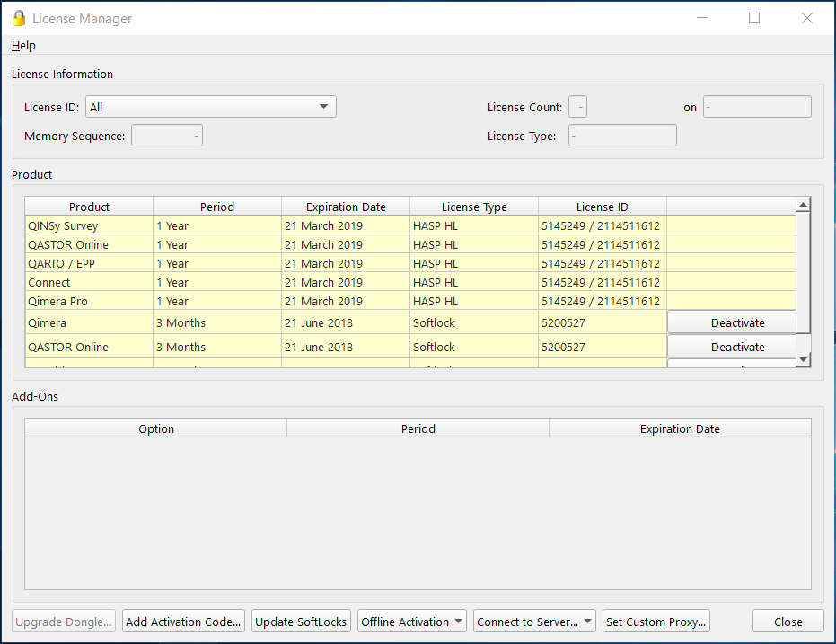This screenshot has width=836, height=644.
Task: Expand the License ID dropdown
Action: click(210, 107)
